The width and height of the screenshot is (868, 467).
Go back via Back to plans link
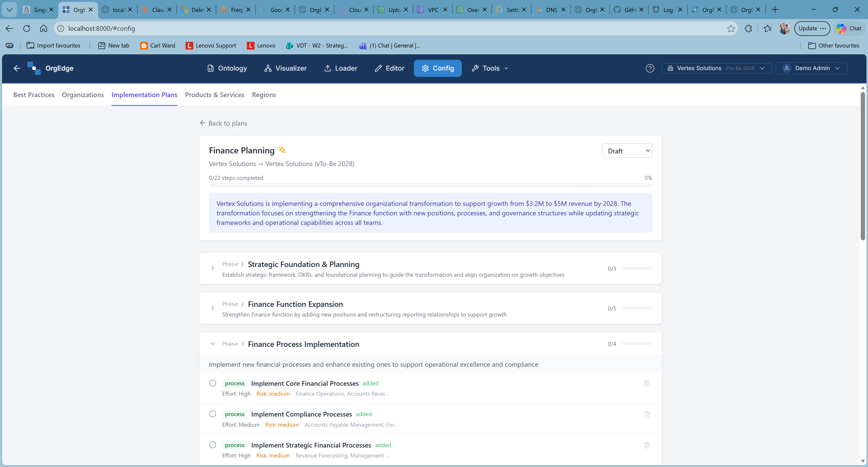tap(223, 123)
